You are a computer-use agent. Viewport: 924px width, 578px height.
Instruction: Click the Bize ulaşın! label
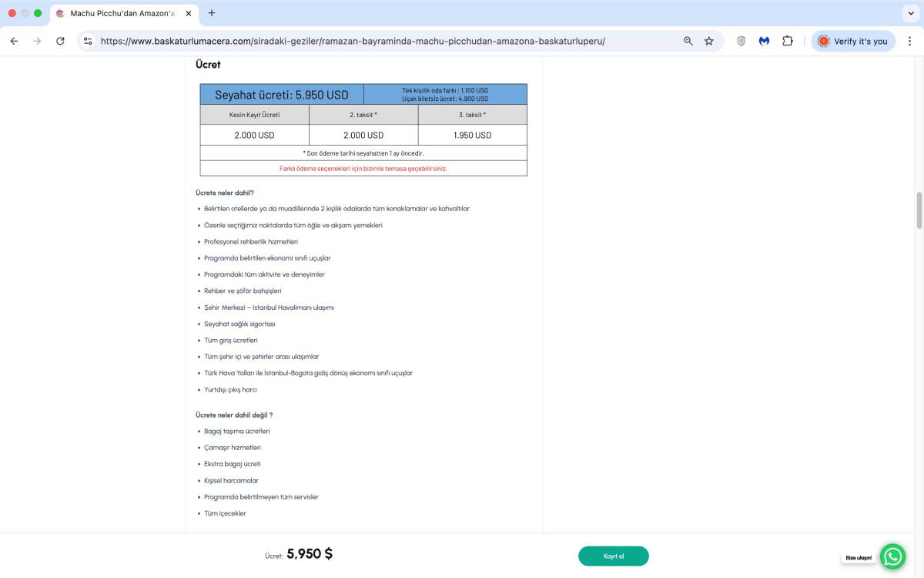(859, 557)
